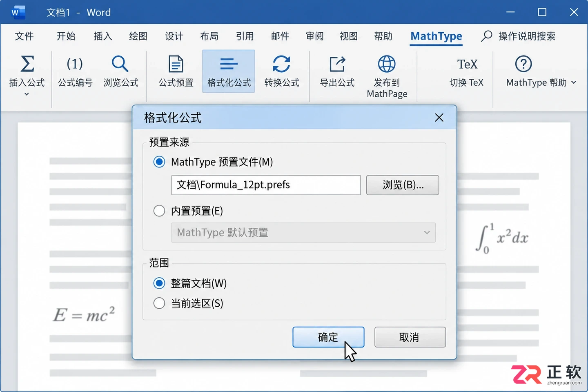Open the 视图 ribbon tab
Image resolution: width=588 pixels, height=392 pixels.
pos(349,36)
